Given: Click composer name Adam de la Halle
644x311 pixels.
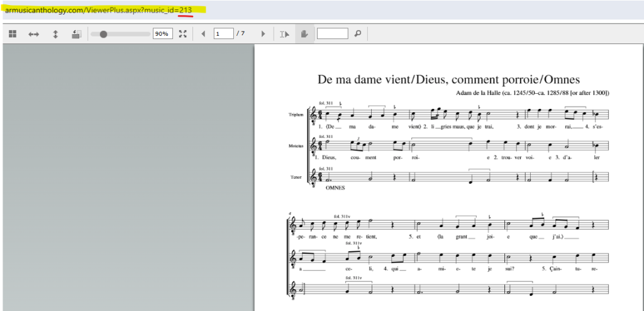Looking at the screenshot, I should click(533, 93).
